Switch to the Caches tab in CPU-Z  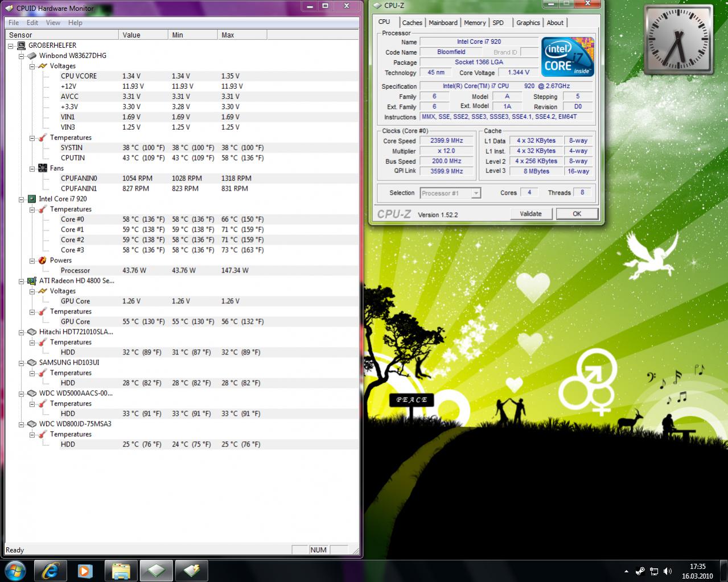coord(412,23)
